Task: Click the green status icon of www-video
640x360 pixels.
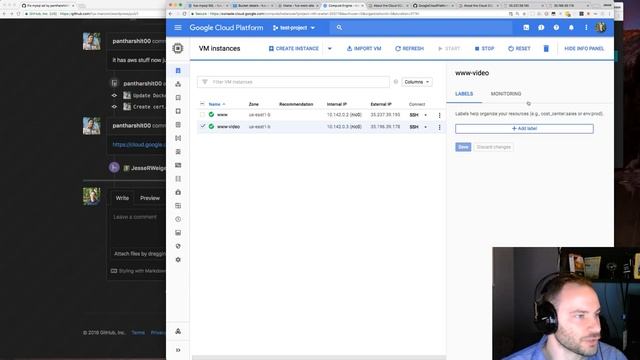Action: pyautogui.click(x=211, y=127)
